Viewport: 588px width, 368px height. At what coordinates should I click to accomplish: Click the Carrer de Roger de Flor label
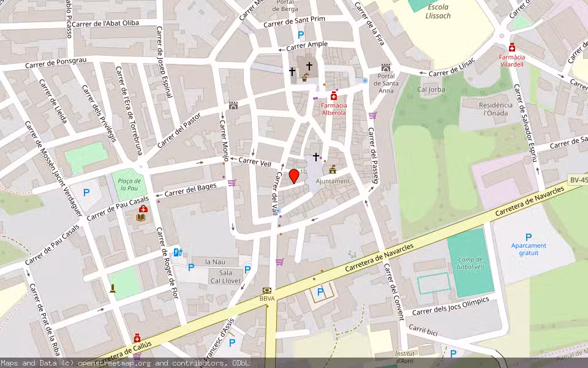(167, 263)
